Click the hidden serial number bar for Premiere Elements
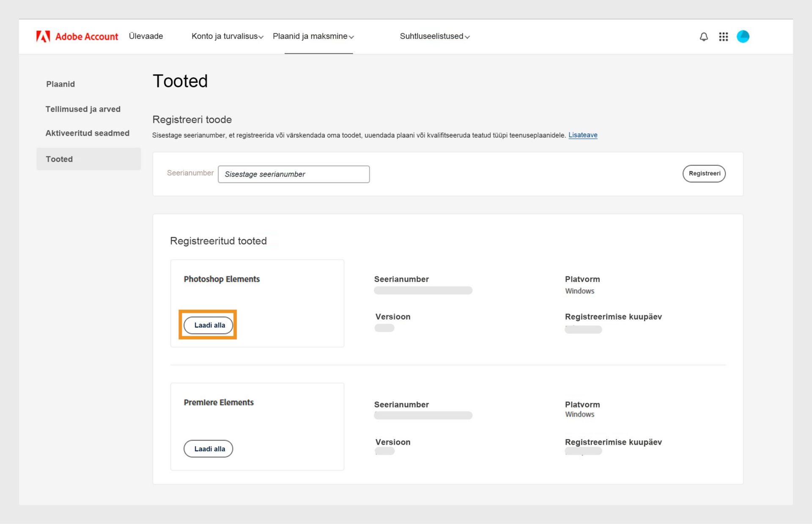The height and width of the screenshot is (524, 812). [x=423, y=415]
